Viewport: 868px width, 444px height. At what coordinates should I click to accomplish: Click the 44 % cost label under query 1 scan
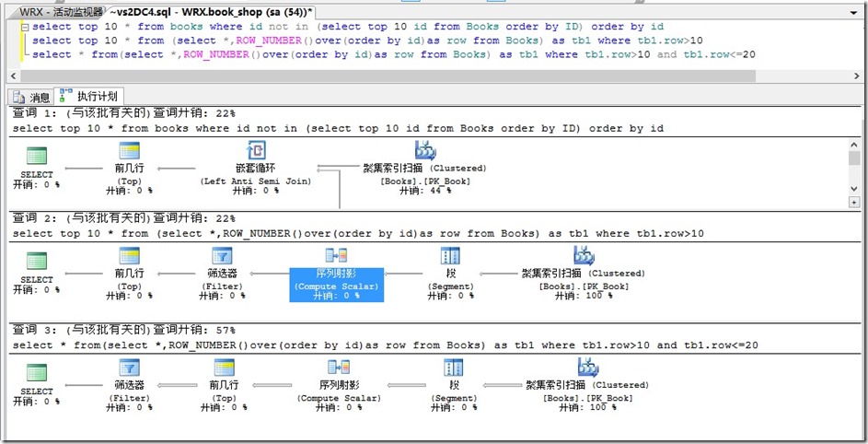pyautogui.click(x=425, y=190)
